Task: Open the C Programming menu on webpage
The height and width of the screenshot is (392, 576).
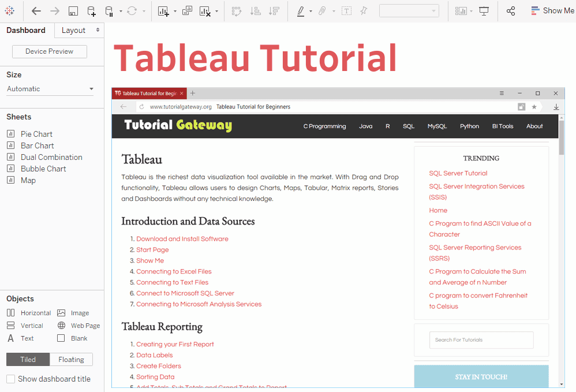Action: point(325,126)
